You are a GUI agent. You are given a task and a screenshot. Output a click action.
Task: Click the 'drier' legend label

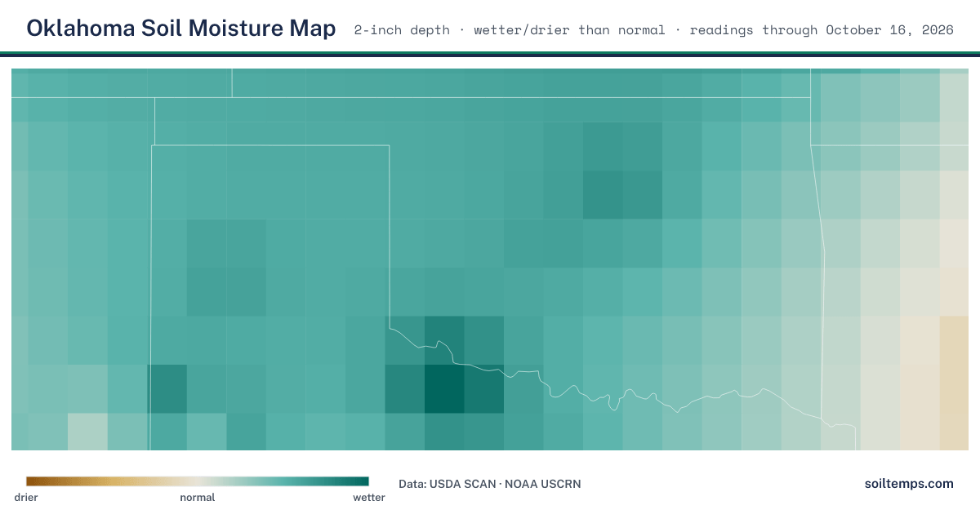tap(26, 497)
